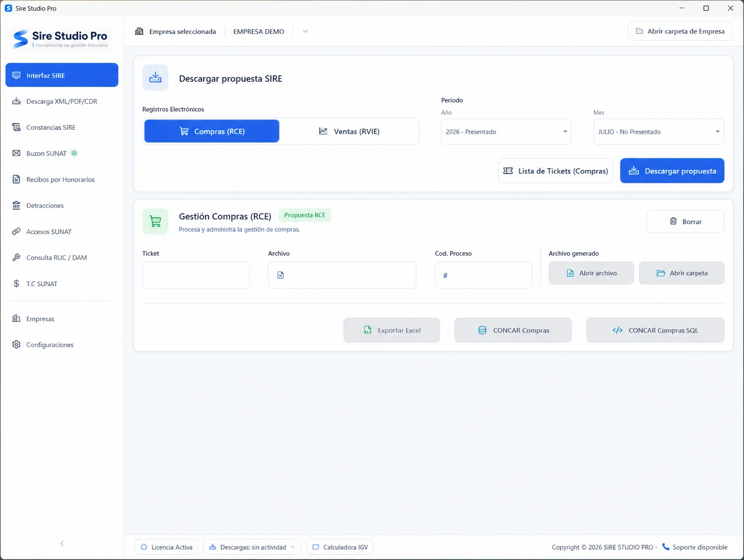Screen dimensions: 744x560
Task: Click the receipt icon beside Recibos por Honorarios
Action: pyautogui.click(x=16, y=180)
